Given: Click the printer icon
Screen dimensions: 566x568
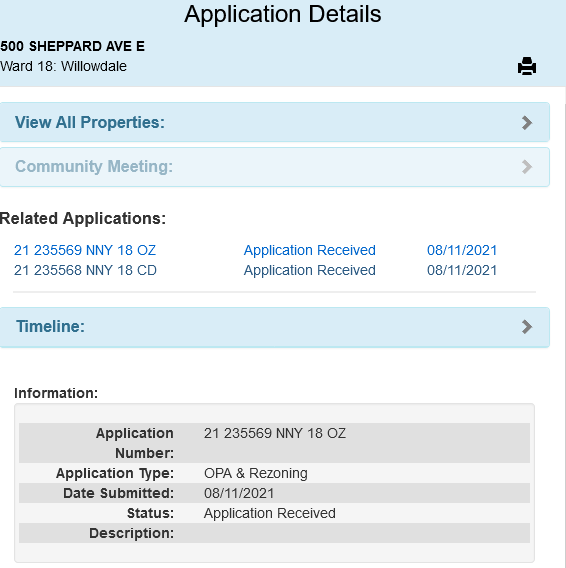Looking at the screenshot, I should pos(527,66).
